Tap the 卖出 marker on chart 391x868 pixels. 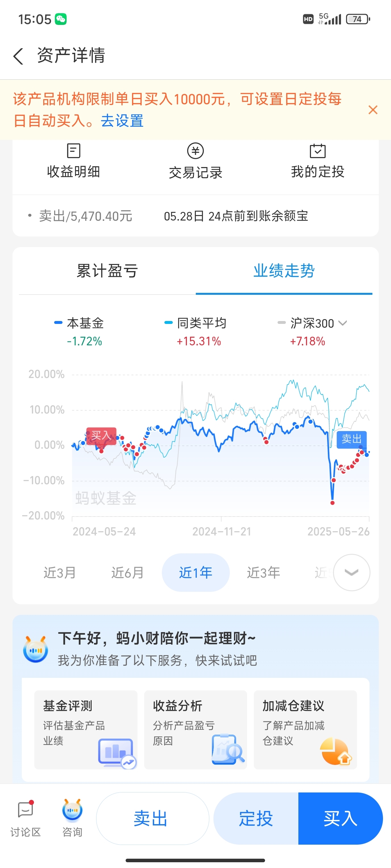tap(352, 439)
